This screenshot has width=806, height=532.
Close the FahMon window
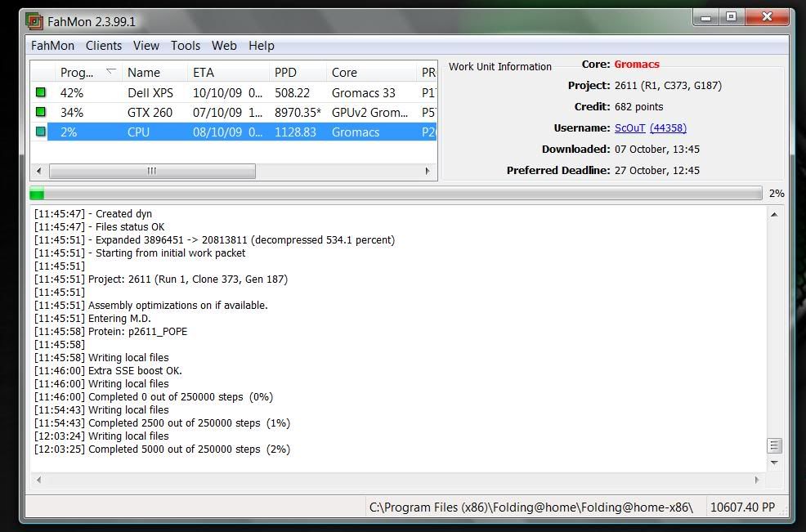pos(767,17)
